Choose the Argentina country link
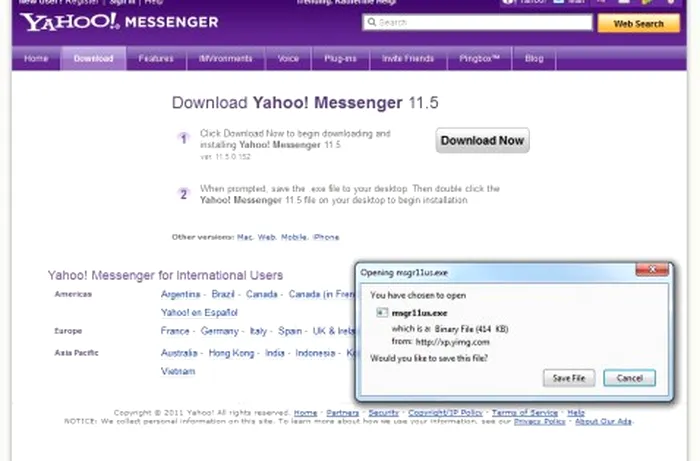The image size is (700, 461). point(180,294)
